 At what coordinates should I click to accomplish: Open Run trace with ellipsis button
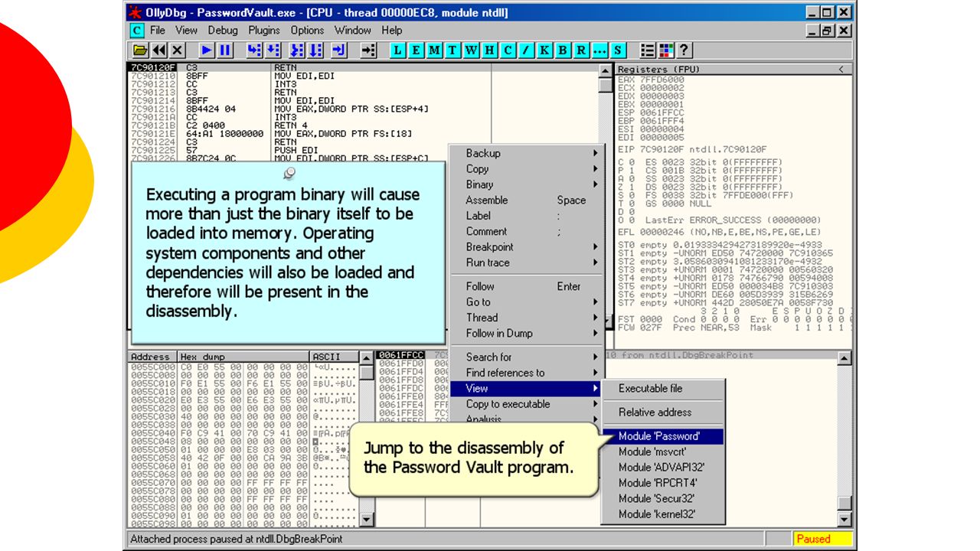599,50
